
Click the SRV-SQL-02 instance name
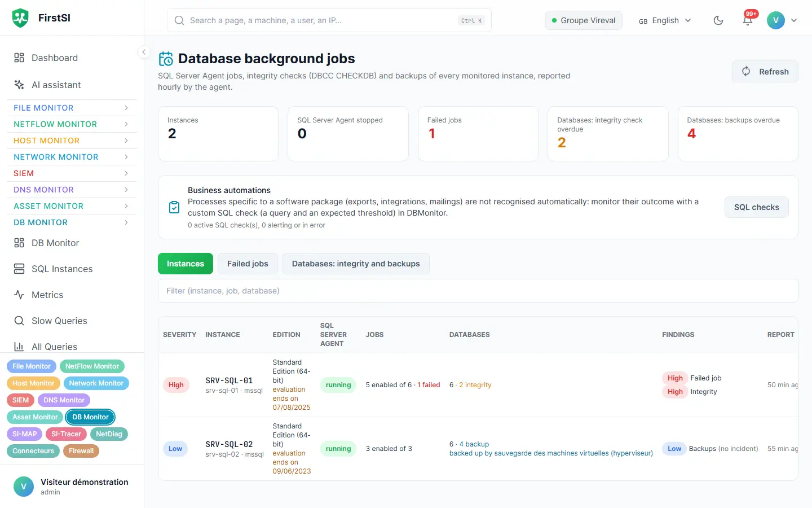tap(229, 444)
